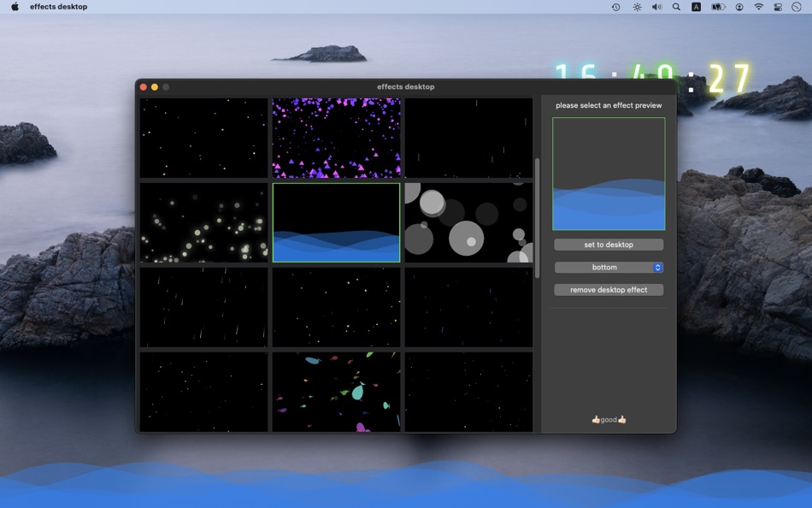Click the thumbs-up 'good' link
This screenshot has width=812, height=508.
point(608,419)
